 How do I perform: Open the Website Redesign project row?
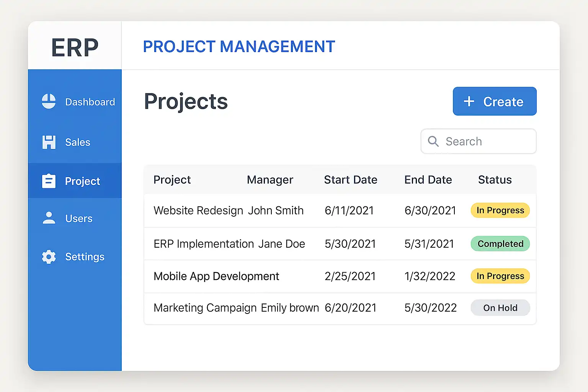(198, 211)
